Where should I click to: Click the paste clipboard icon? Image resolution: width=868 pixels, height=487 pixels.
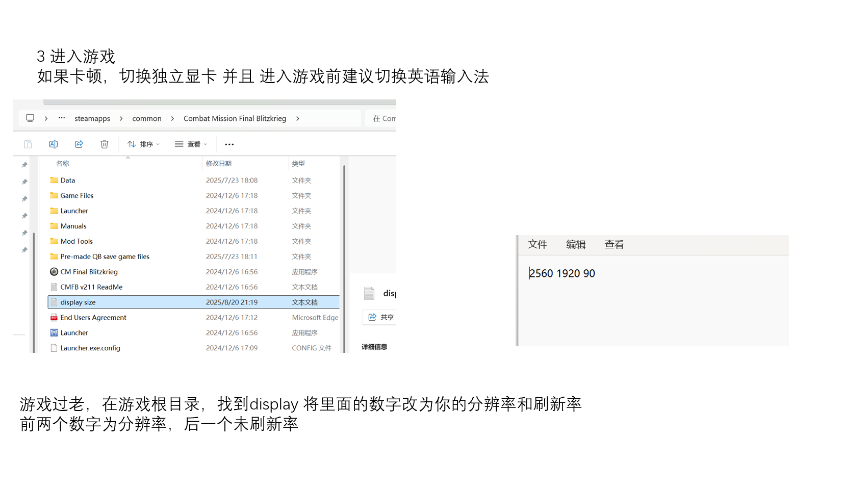coord(28,144)
